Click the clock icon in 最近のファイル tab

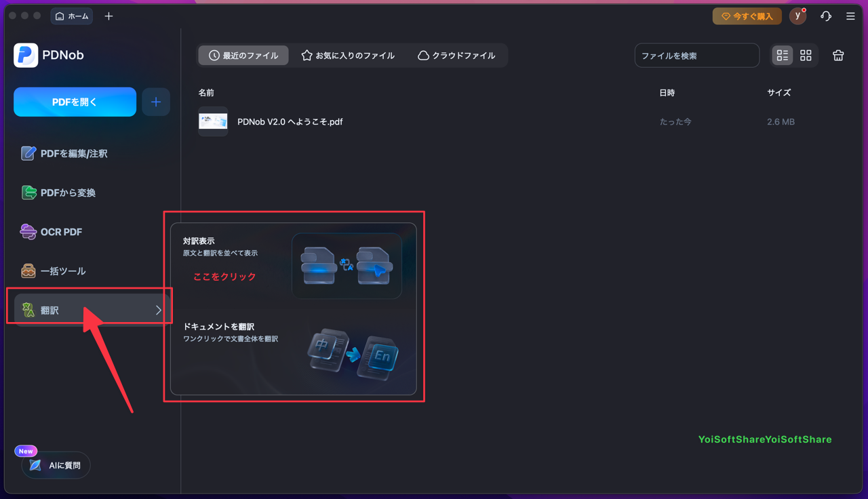pos(214,56)
